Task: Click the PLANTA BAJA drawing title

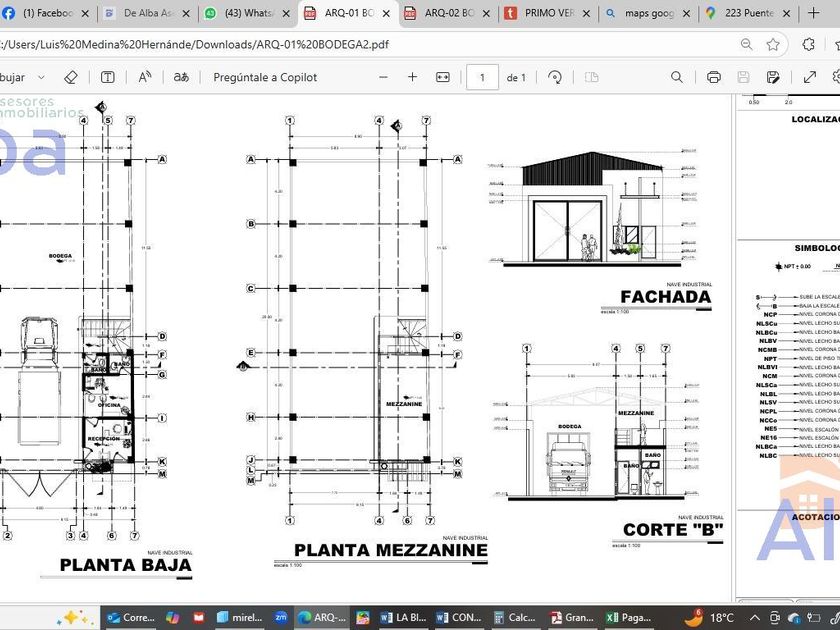Action: pyautogui.click(x=125, y=565)
